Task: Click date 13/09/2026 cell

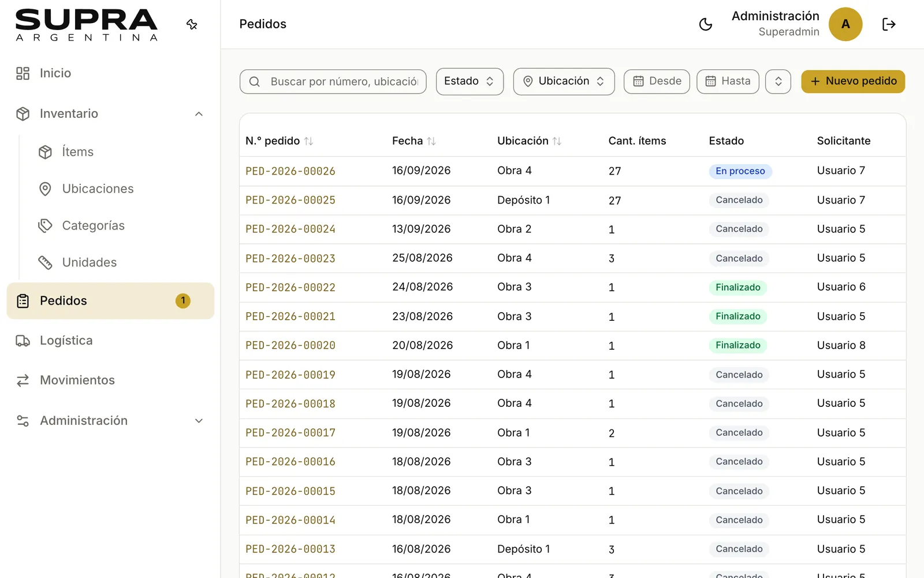Action: [422, 229]
